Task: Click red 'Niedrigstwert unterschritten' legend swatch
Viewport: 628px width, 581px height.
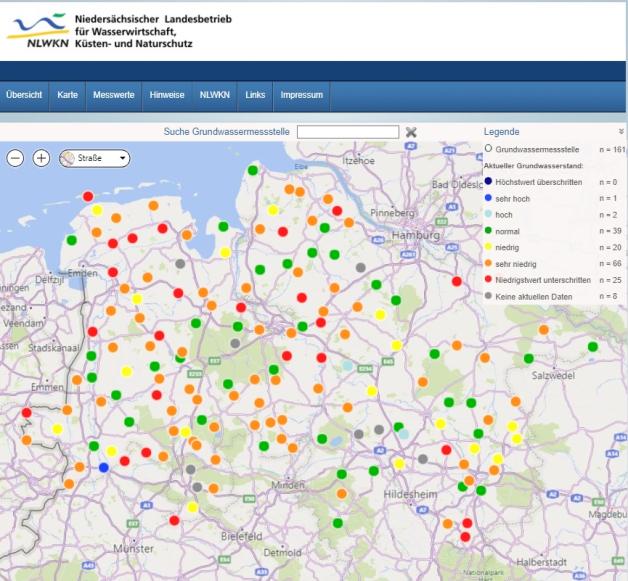Action: point(488,280)
